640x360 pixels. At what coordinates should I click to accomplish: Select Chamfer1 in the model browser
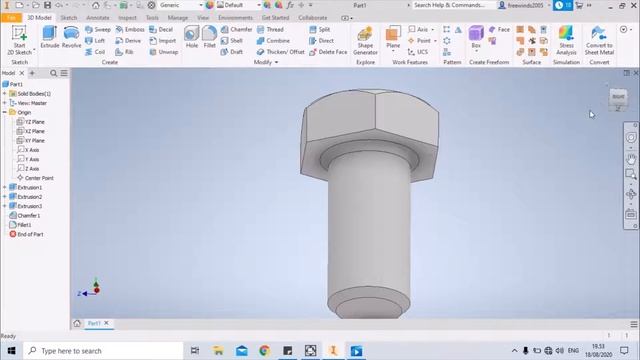click(x=24, y=216)
